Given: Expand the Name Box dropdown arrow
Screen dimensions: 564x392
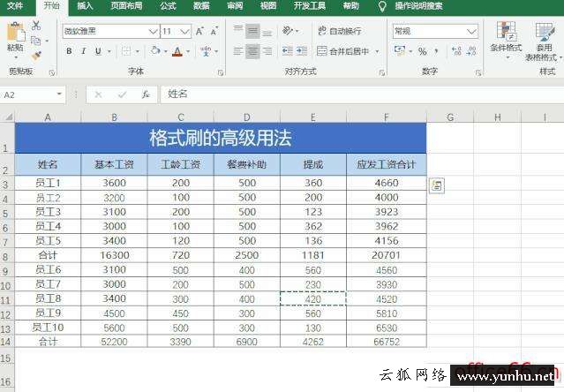Looking at the screenshot, I should pyautogui.click(x=59, y=94).
